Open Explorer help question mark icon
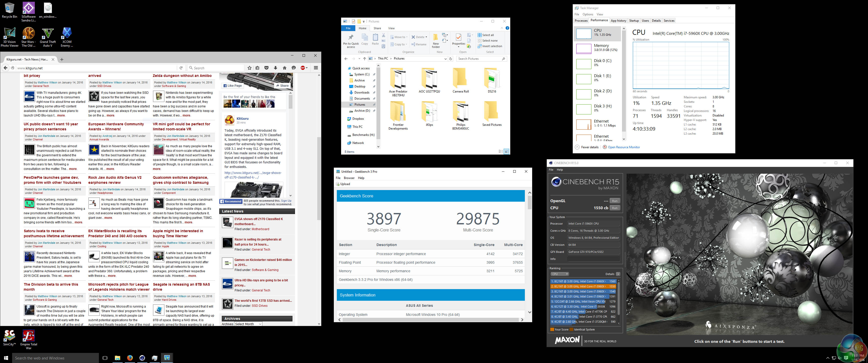 (x=507, y=28)
